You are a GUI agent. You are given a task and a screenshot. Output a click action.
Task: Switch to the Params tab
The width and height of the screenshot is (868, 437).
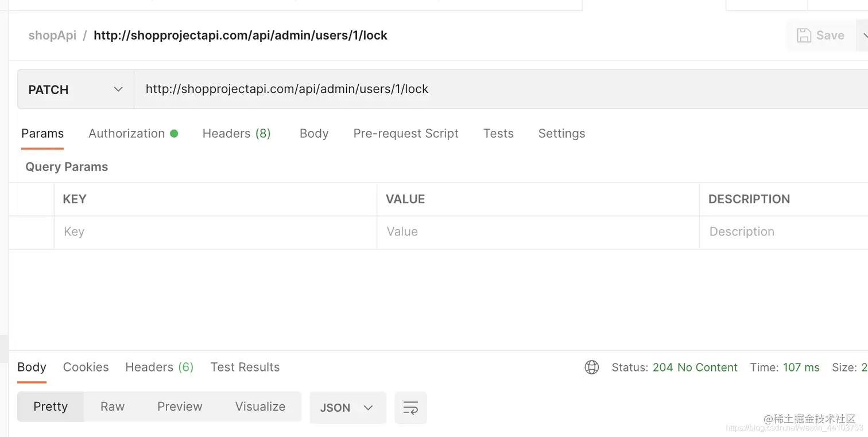[42, 134]
